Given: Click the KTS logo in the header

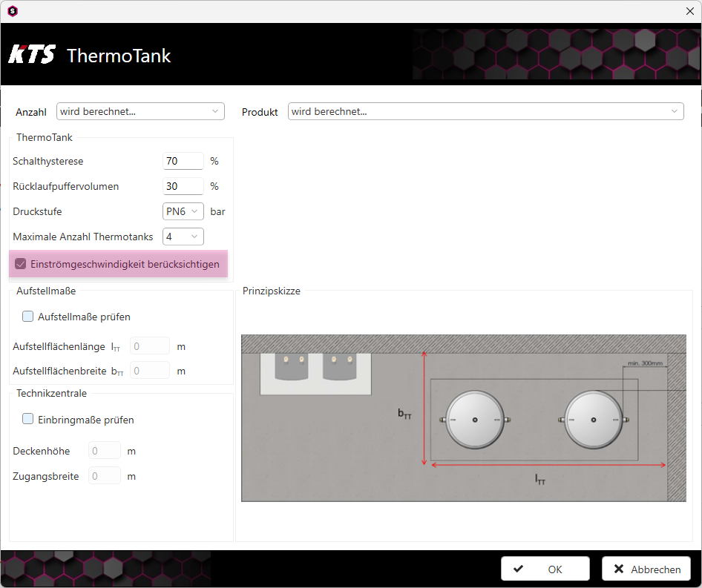Looking at the screenshot, I should (x=32, y=55).
